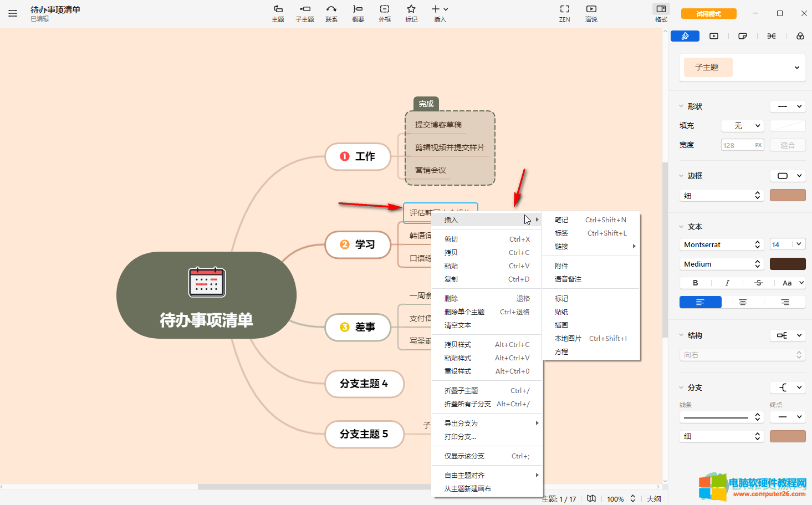This screenshot has height=505, width=812.
Task: Choose 本地图片 in the insert submenu
Action: (591, 339)
